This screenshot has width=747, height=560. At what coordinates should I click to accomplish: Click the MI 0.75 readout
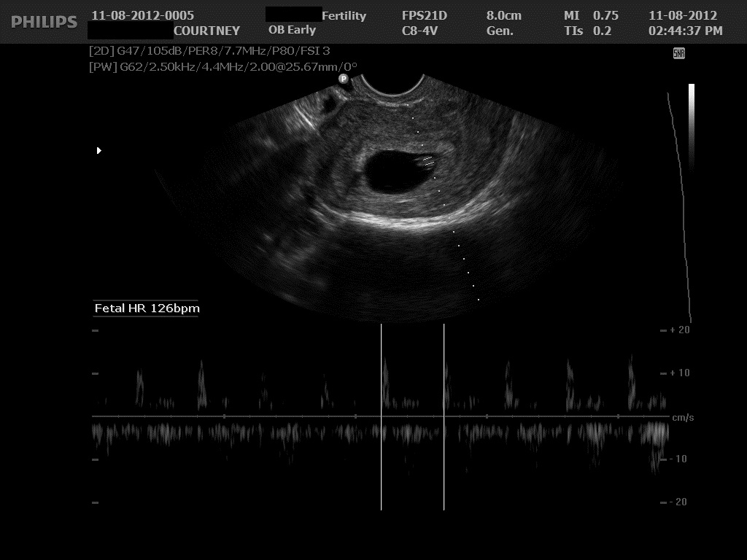[591, 15]
